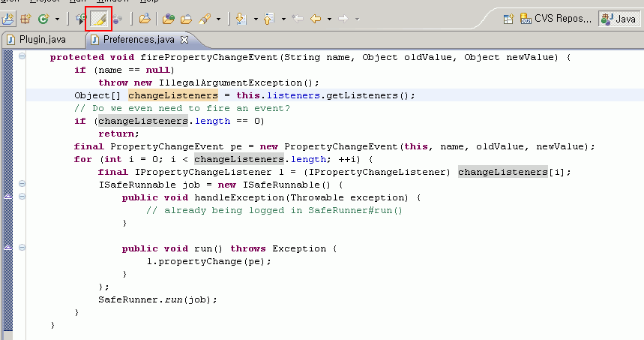Expand Next Annotation dropdown arrow
Screen dimensions: 644x340
(x=255, y=19)
